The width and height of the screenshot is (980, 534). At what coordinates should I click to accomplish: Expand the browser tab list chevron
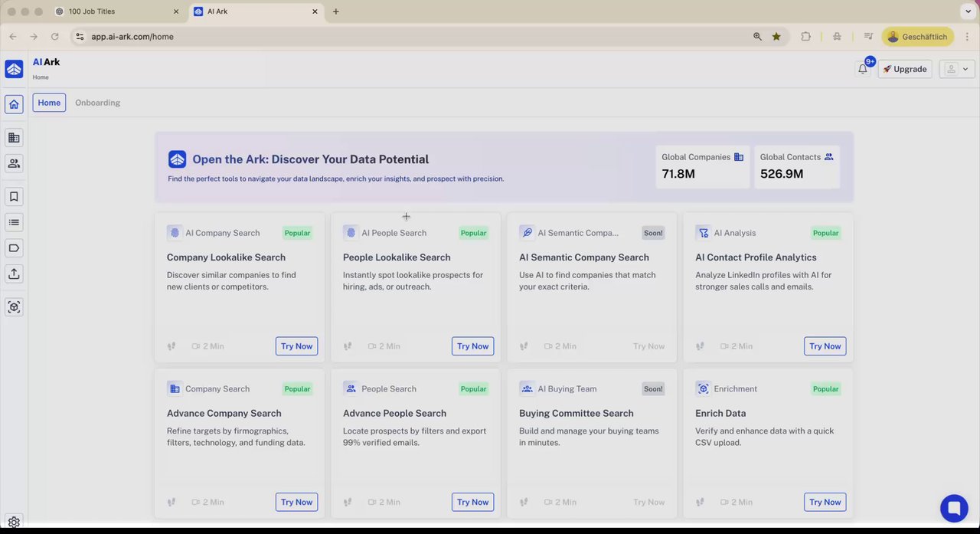[968, 11]
